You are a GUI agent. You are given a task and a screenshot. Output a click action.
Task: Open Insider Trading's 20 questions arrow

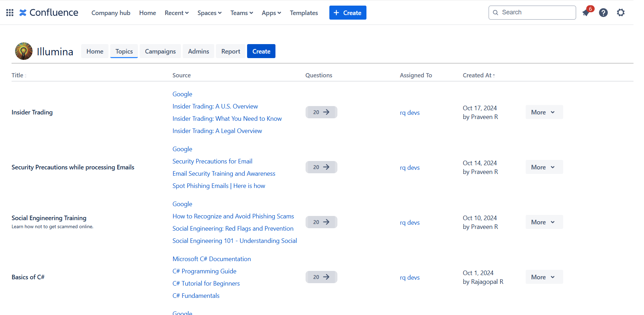coord(321,112)
